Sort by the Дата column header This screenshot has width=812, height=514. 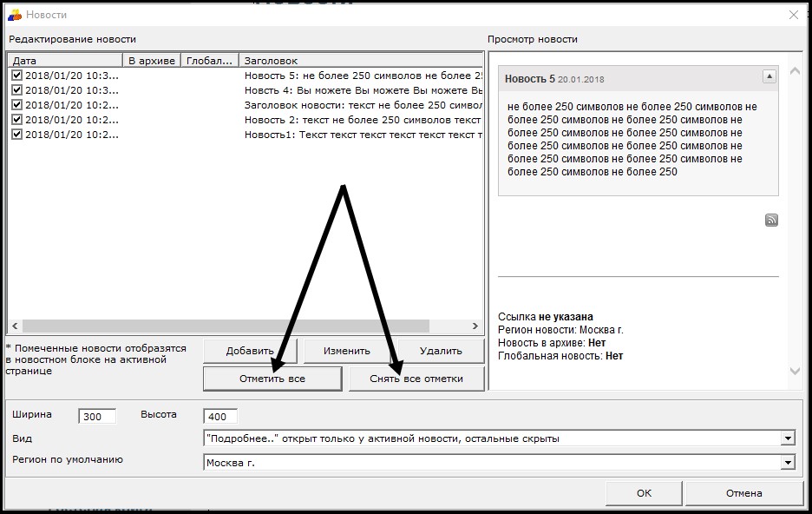[x=65, y=61]
